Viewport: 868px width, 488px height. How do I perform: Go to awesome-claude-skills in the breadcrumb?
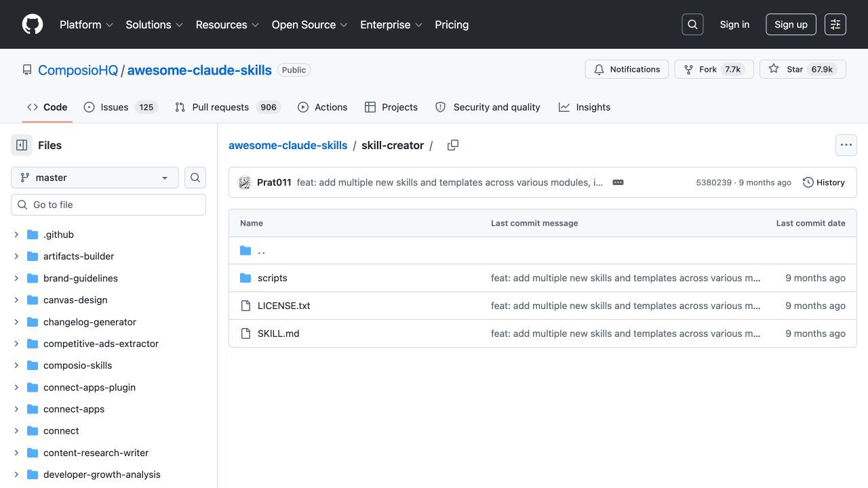pyautogui.click(x=288, y=145)
